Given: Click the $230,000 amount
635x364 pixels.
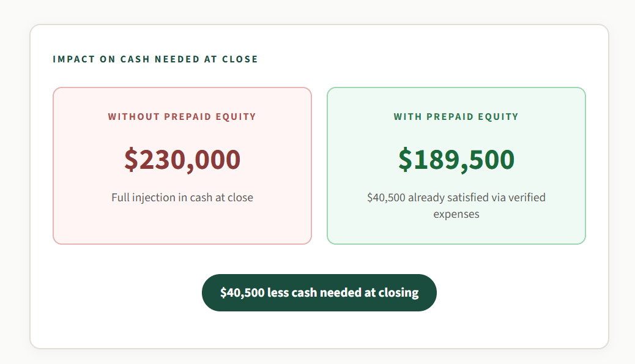Looking at the screenshot, I should click(x=182, y=159).
